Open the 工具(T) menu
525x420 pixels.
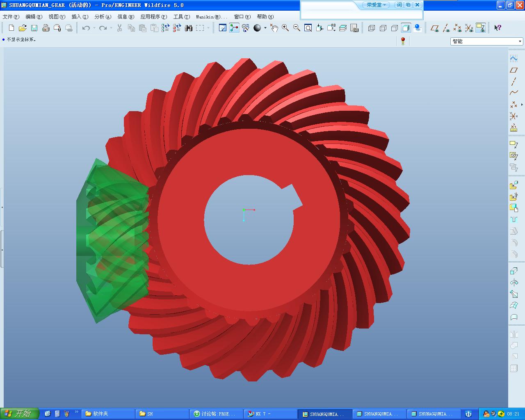(x=181, y=17)
